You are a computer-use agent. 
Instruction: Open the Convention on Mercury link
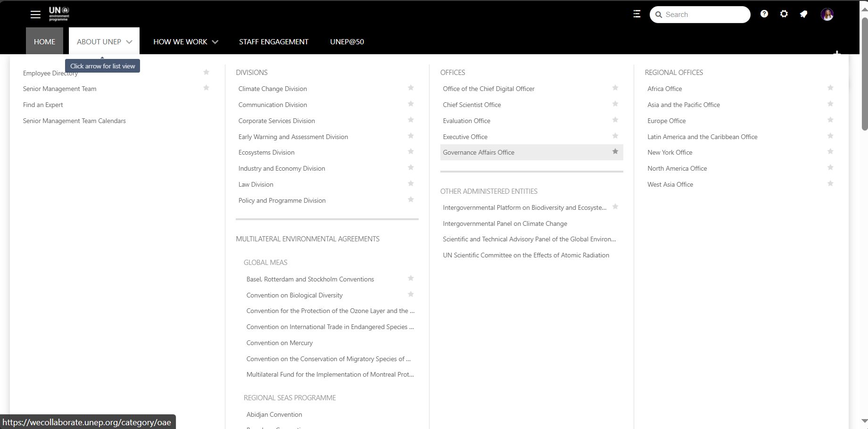point(280,343)
